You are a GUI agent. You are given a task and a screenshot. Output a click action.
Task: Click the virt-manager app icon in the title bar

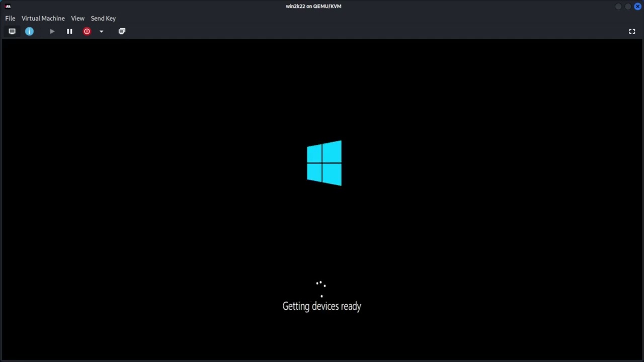pyautogui.click(x=8, y=6)
